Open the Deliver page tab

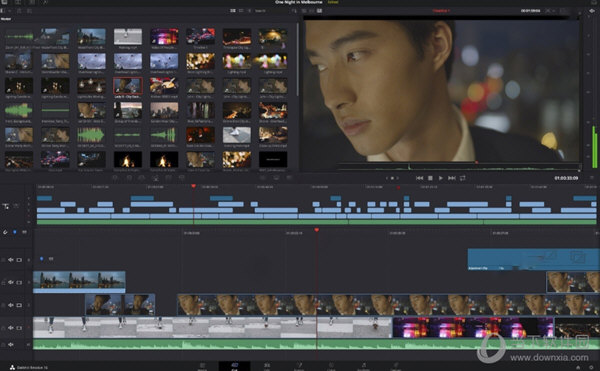(x=396, y=366)
